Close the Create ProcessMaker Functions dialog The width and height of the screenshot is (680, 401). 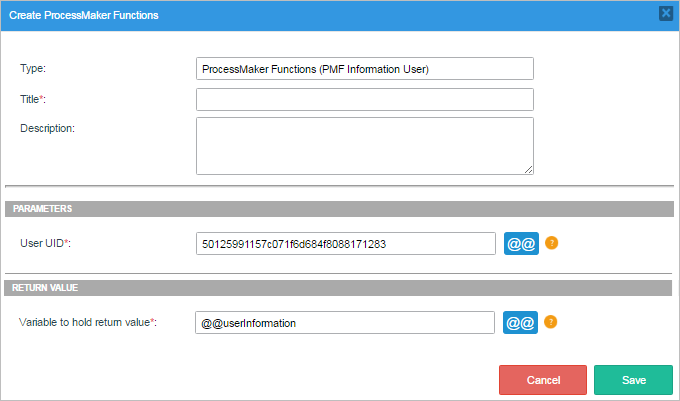[x=665, y=14]
